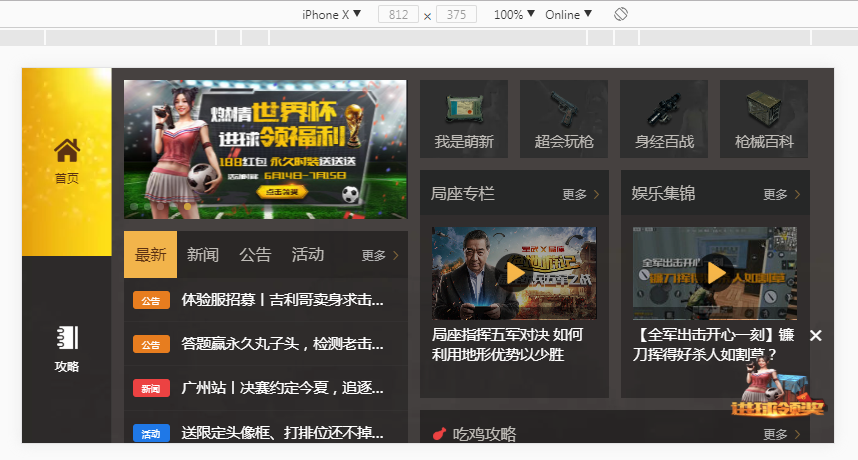Click the 首页 home icon in sidebar

[67, 160]
